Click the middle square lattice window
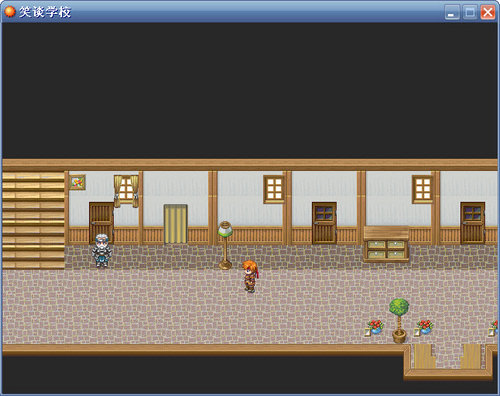The image size is (500, 396). [x=274, y=189]
